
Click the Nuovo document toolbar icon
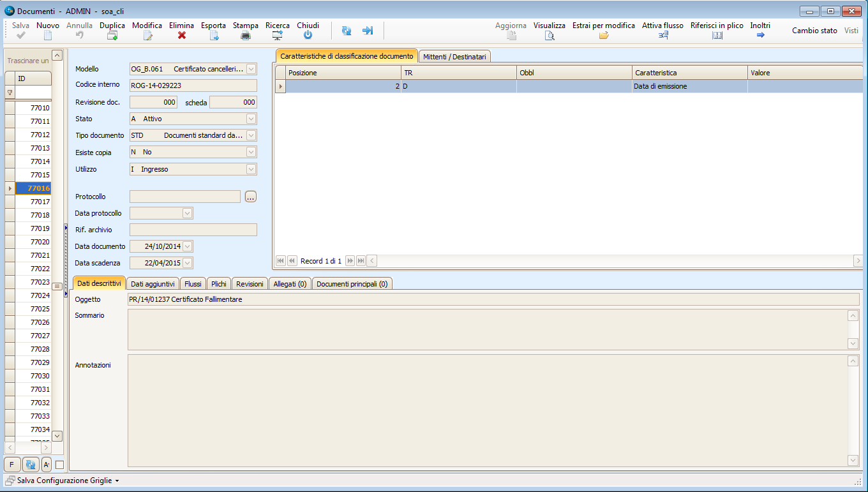(x=48, y=36)
